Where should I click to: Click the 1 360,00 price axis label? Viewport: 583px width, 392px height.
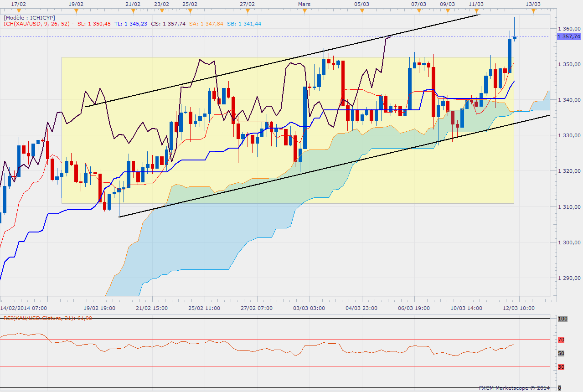click(569, 28)
